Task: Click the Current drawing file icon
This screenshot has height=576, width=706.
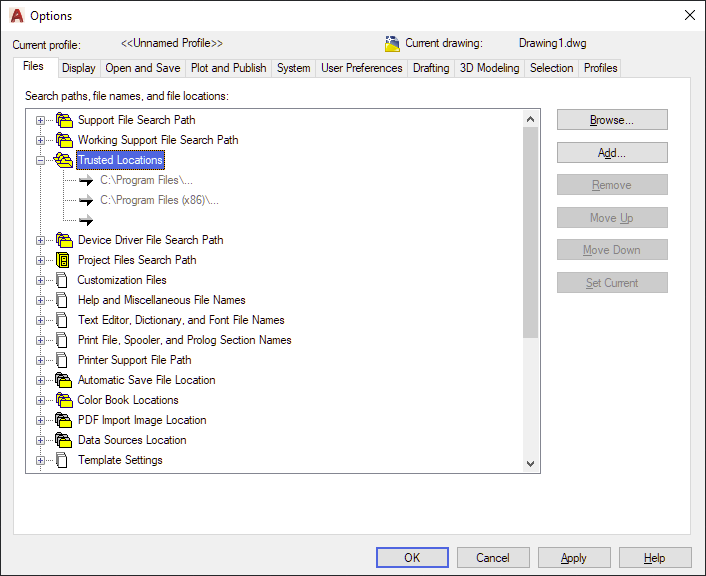Action: (392, 44)
